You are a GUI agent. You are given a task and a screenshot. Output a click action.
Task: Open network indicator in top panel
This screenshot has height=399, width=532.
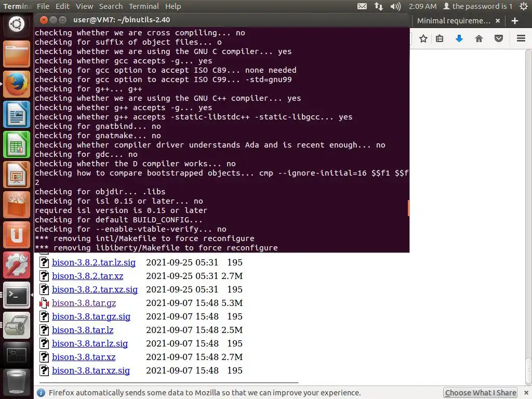coord(379,6)
